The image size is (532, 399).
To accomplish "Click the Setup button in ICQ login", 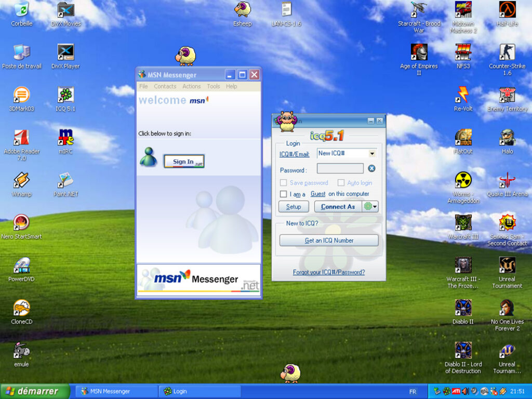I will (x=294, y=206).
